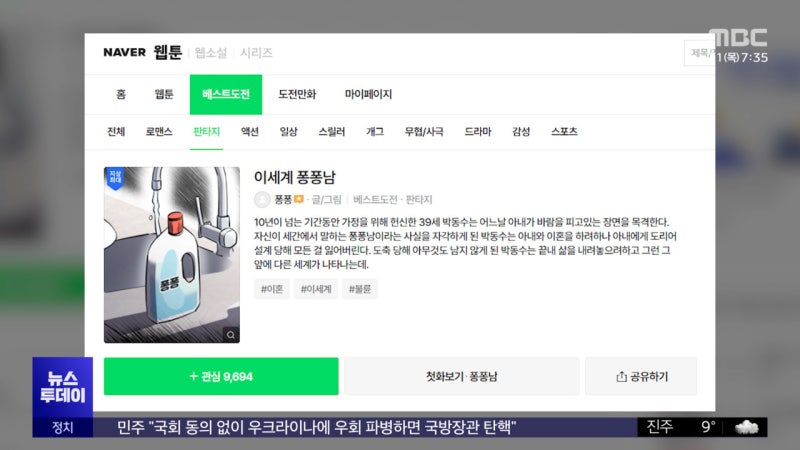Open the 시리즈 service link
The image size is (800, 450).
[256, 53]
